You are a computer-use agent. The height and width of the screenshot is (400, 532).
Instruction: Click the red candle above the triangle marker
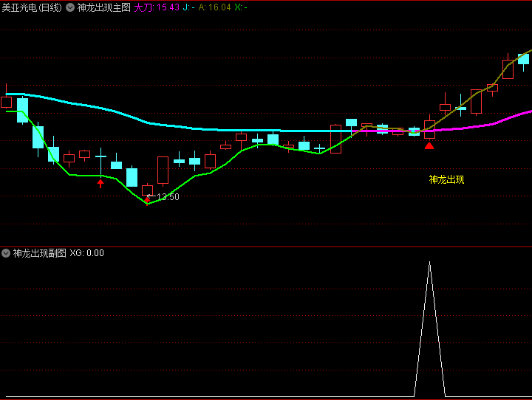point(429,129)
